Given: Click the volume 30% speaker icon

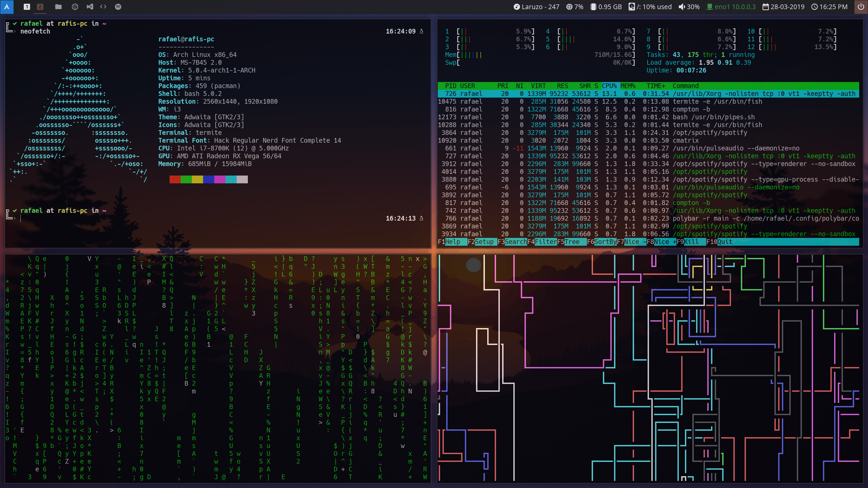Looking at the screenshot, I should [682, 7].
